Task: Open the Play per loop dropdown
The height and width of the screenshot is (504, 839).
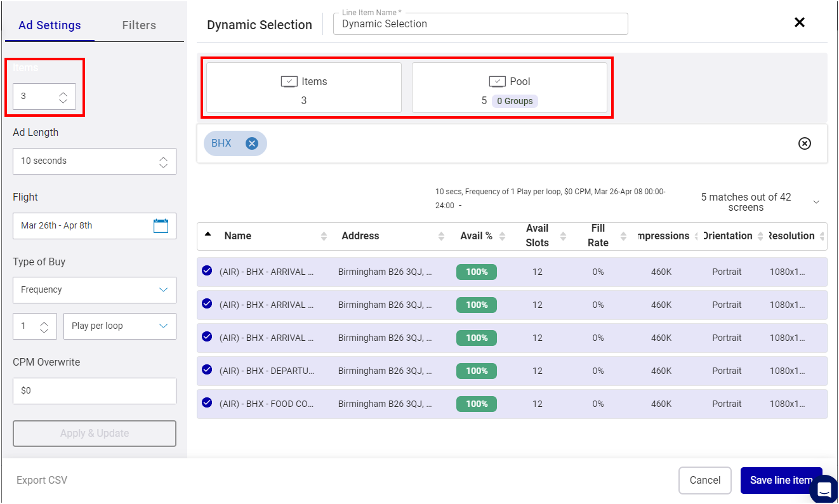Action: 119,326
